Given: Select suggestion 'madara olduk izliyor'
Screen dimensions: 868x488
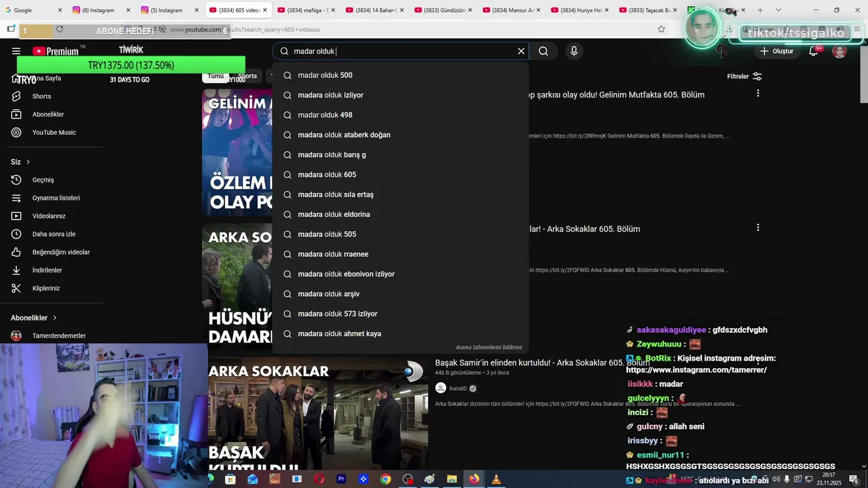Looking at the screenshot, I should point(400,95).
